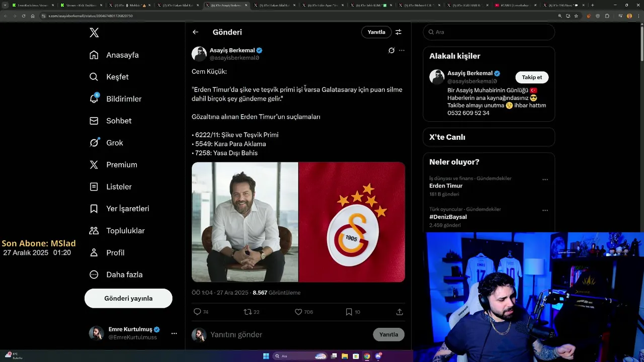The height and width of the screenshot is (362, 644).
Task: Click repost icon with 22 reposts
Action: point(252,312)
